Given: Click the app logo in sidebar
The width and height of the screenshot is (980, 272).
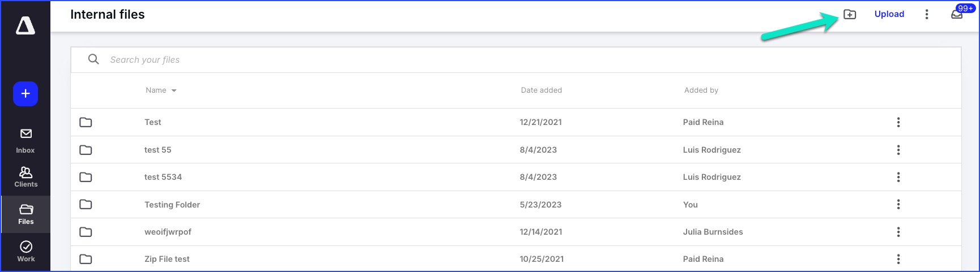Looking at the screenshot, I should tap(25, 25).
